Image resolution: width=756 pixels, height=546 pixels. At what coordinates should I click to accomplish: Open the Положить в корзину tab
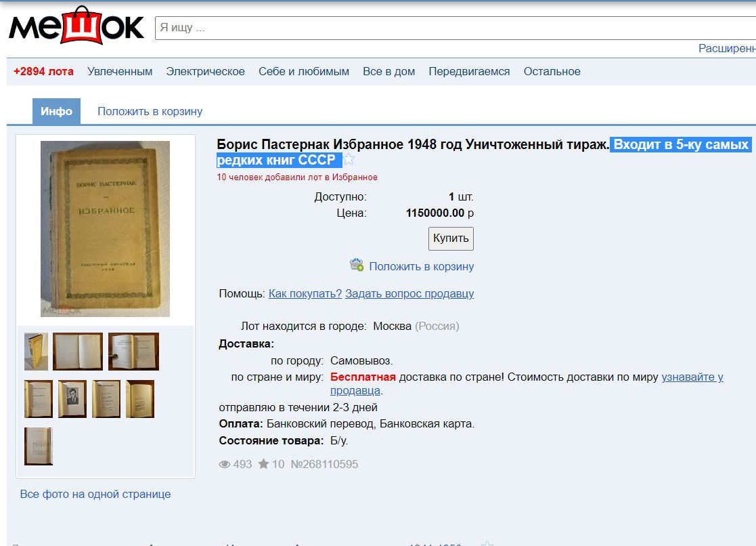(x=150, y=112)
